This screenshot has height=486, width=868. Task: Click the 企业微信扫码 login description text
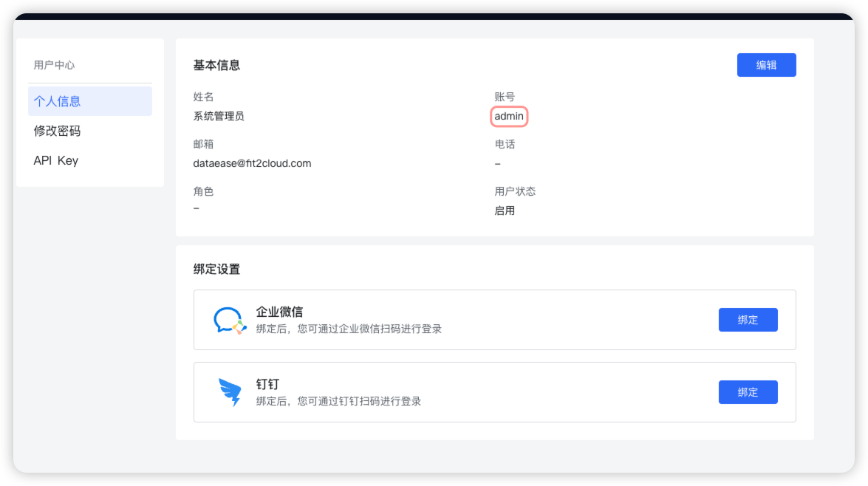pyautogui.click(x=349, y=329)
